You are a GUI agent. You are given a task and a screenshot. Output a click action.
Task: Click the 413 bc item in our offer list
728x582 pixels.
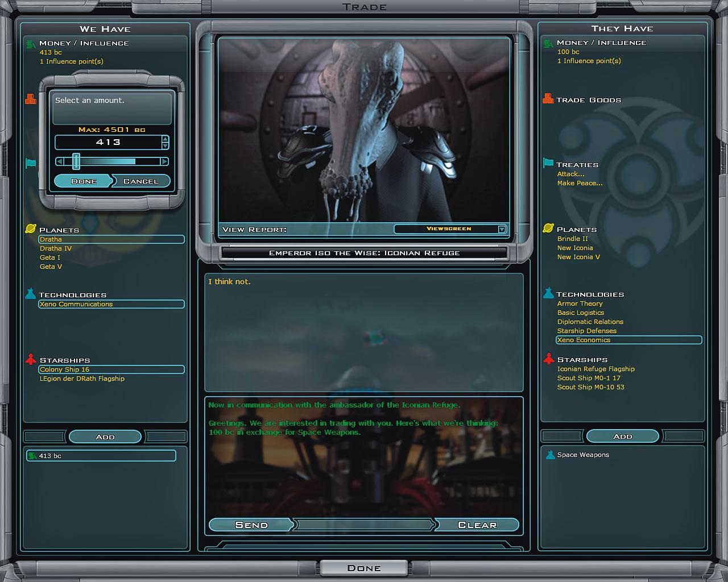click(x=101, y=456)
